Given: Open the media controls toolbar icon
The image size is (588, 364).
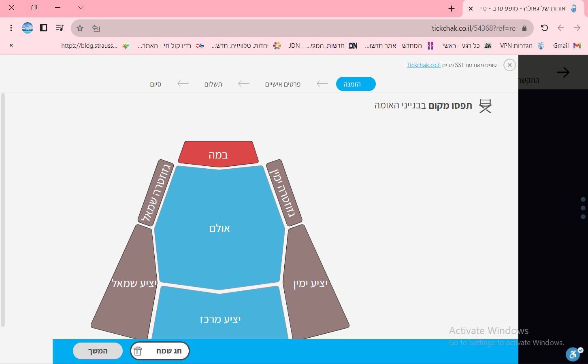Looking at the screenshot, I should click(x=60, y=28).
